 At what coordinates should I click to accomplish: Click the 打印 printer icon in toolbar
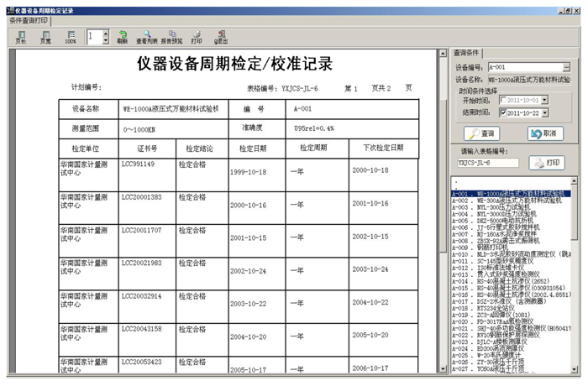(197, 36)
